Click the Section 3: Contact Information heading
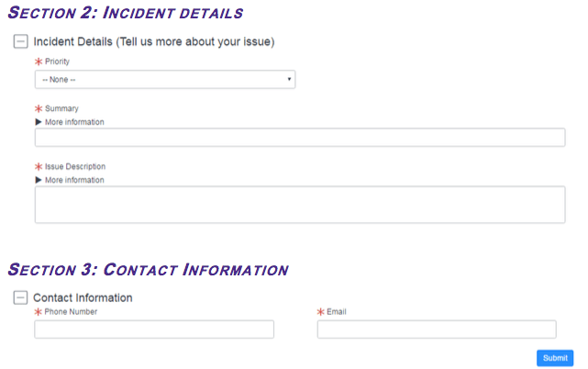 [x=148, y=270]
